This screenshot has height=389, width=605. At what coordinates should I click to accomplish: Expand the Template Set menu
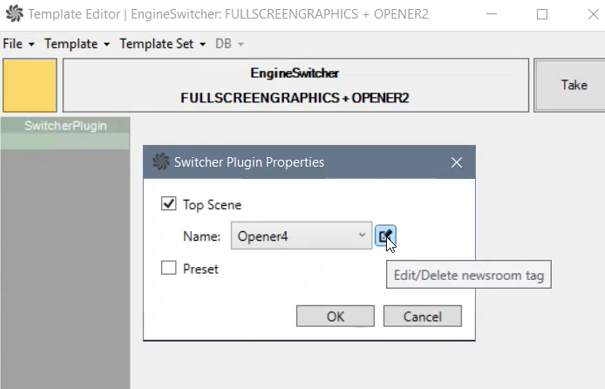coord(162,44)
